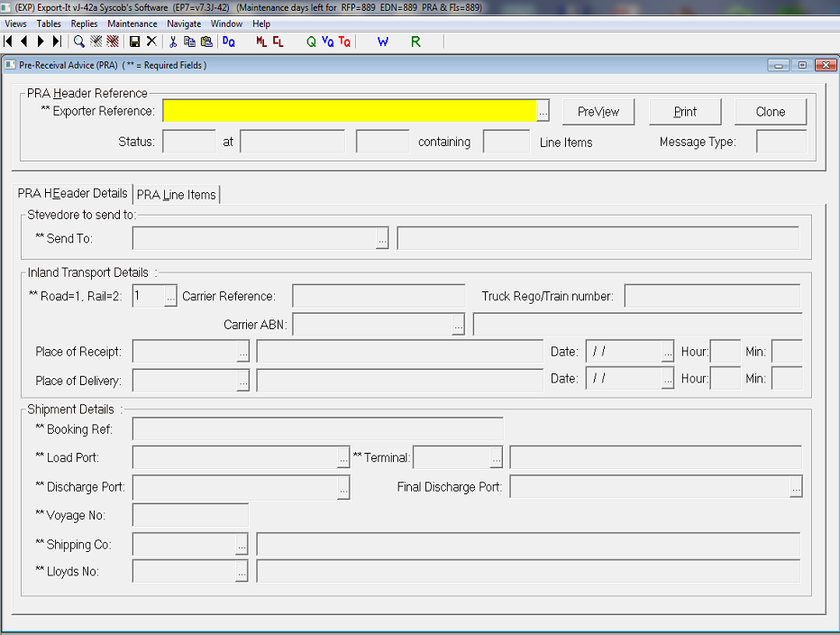Switch to the PRA Line Items tab
Viewport: 840px width, 635px height.
coord(177,195)
